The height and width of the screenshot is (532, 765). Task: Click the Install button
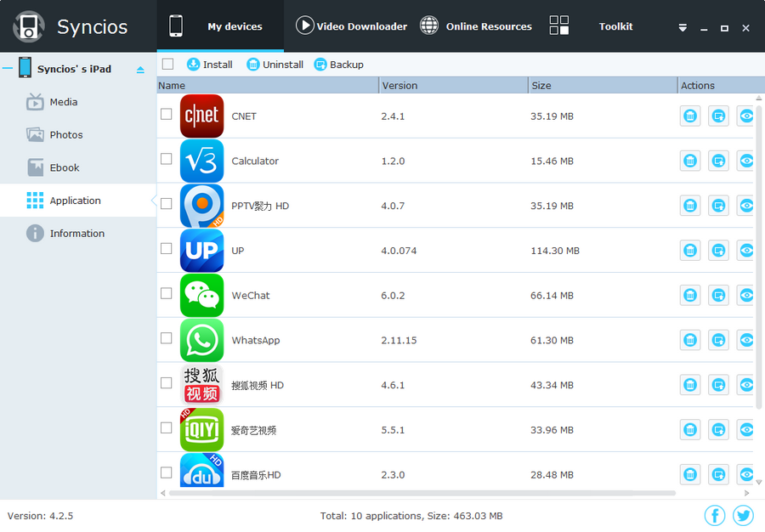tap(210, 65)
